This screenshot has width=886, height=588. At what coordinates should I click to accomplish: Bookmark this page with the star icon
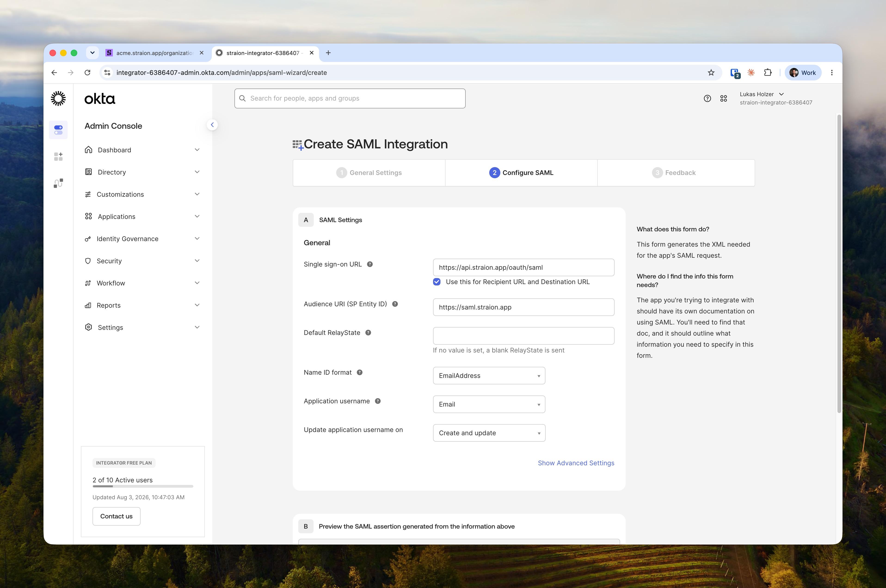tap(711, 73)
